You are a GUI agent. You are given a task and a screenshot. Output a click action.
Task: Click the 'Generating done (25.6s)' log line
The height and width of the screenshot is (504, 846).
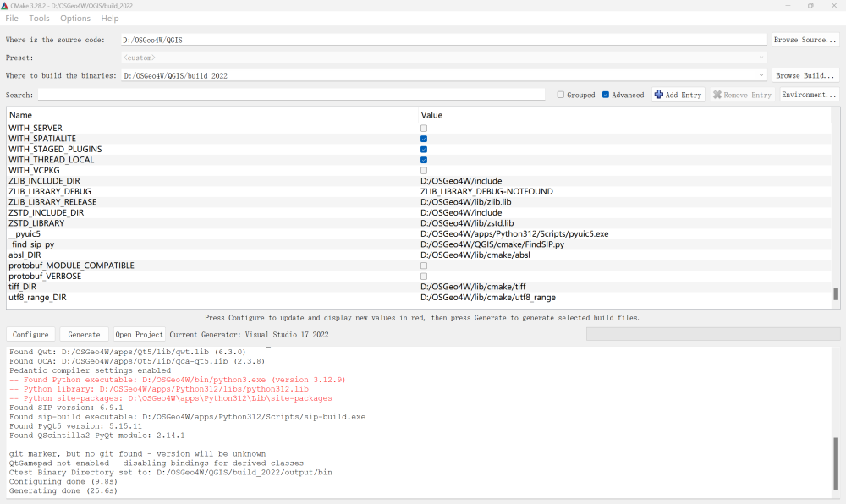[x=63, y=491]
